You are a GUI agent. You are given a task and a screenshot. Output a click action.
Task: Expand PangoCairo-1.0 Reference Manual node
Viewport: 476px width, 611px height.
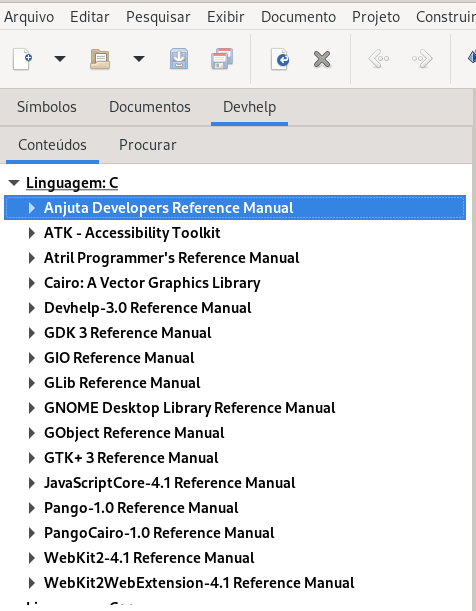[32, 533]
